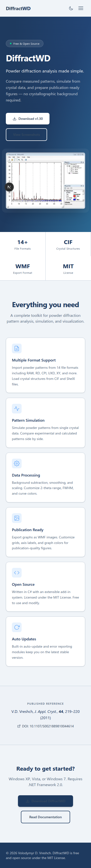Screen dimensions: 91x868
Task: Click the DiffractWD logo in header
Action: pos(18,8)
